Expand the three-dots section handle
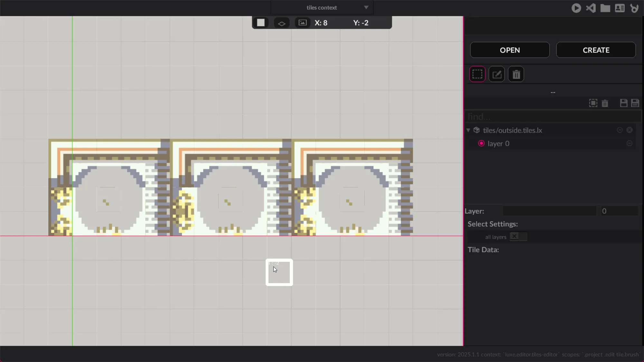Viewport: 644px width, 362px height. click(553, 92)
